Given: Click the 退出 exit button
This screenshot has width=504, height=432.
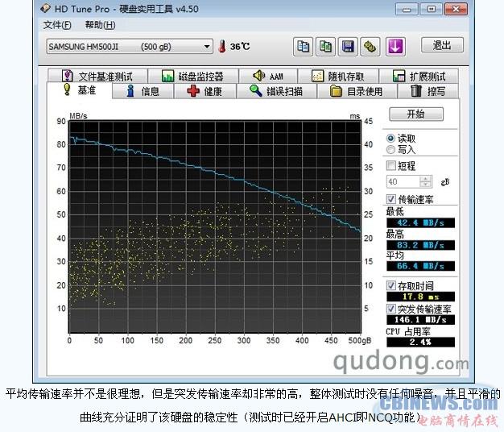Looking at the screenshot, I should [442, 45].
